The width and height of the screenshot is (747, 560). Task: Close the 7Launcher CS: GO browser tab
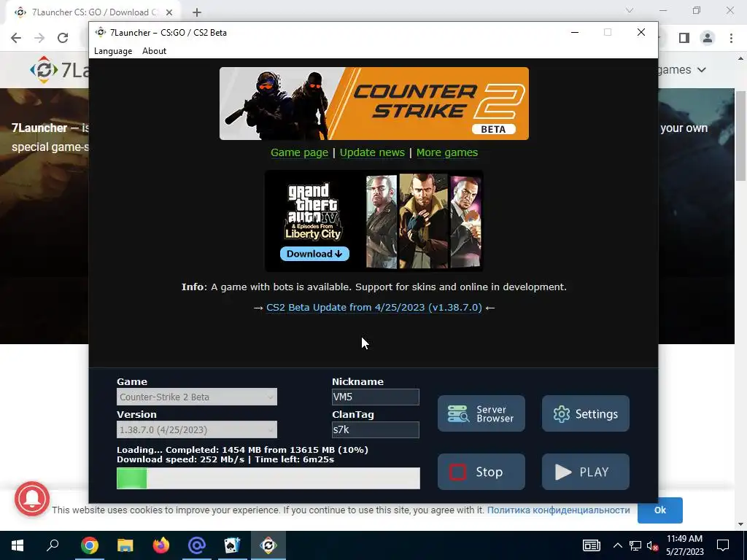click(x=169, y=12)
